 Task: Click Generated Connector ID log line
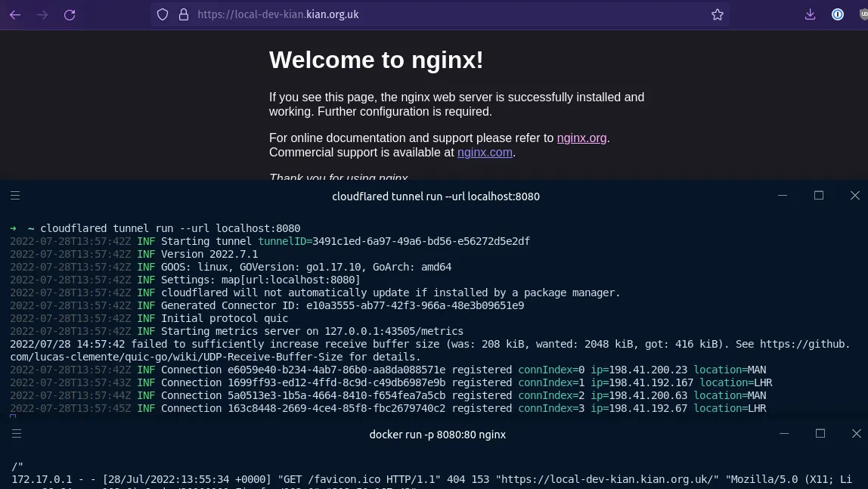coord(267,305)
